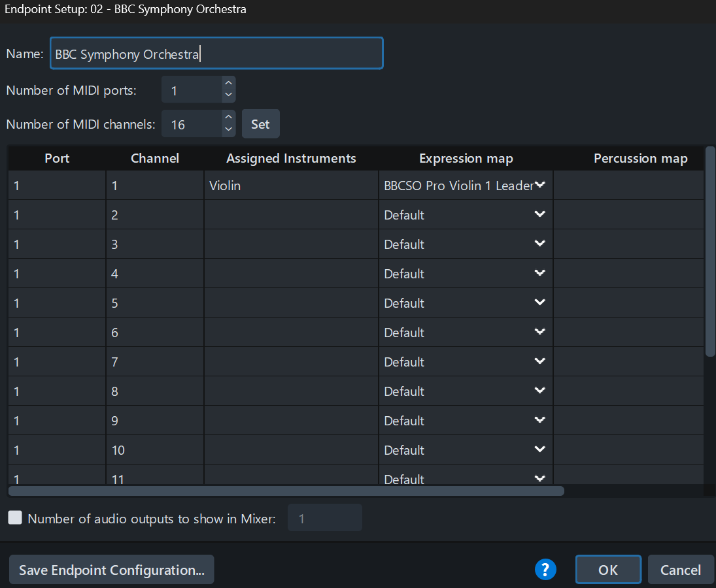
Task: Open expression map dropdown for channel 3
Action: click(539, 244)
